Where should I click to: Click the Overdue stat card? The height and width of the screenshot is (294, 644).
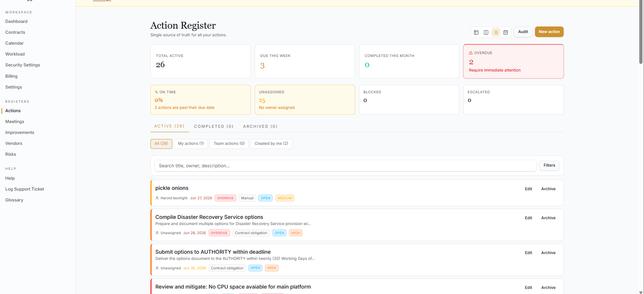pos(514,61)
